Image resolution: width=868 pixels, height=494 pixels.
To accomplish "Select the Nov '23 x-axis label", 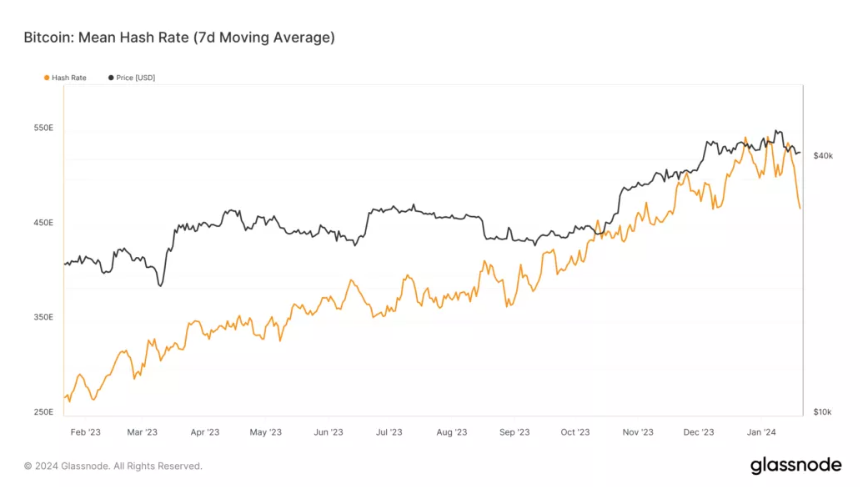I will click(x=637, y=432).
